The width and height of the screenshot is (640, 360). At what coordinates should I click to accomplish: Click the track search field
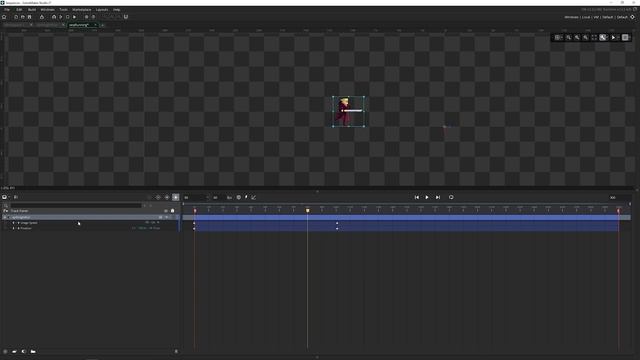coord(76,205)
